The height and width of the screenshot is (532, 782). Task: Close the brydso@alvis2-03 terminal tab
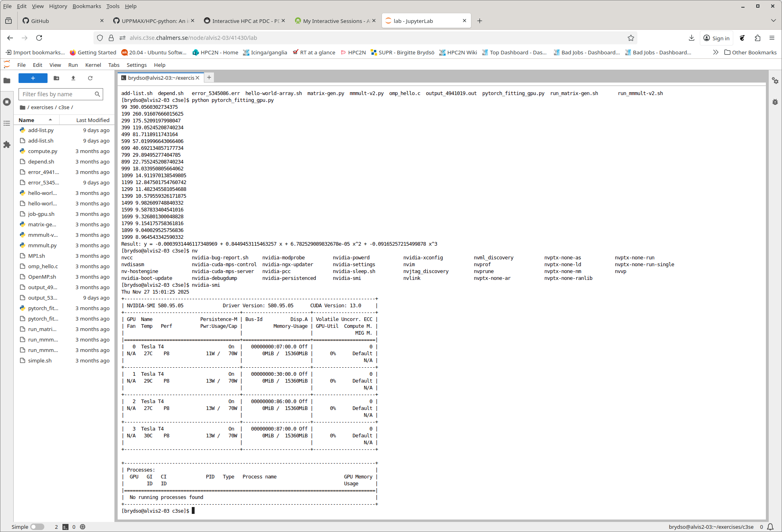[x=197, y=78]
